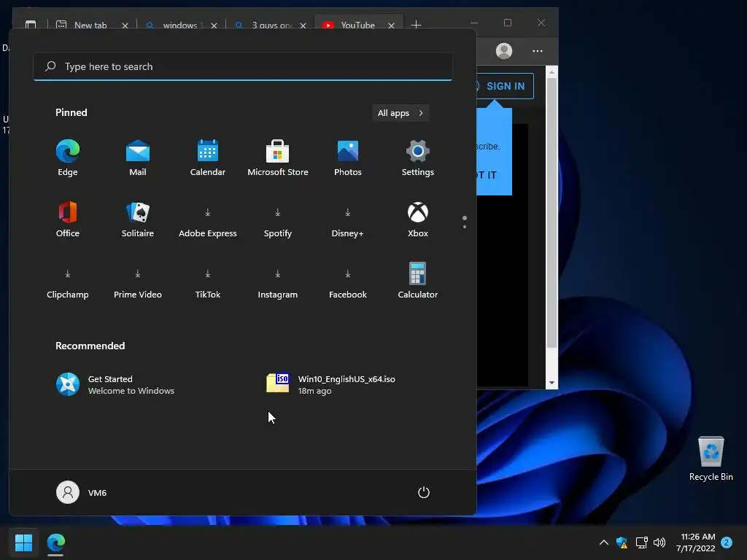Screen dimensions: 747x560
Task: Open the recommended Win10_EnglishUS_x64.iso file
Action: tap(331, 385)
